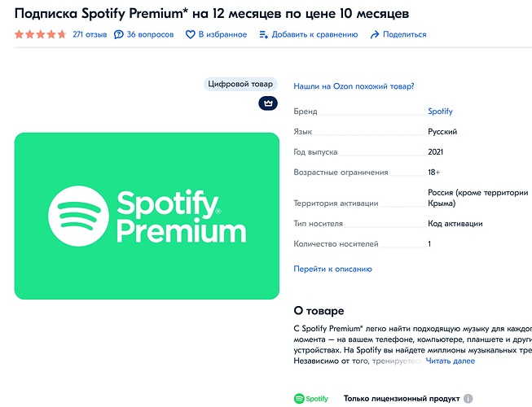
Task: Open the 36 вопросов link
Action: pos(150,34)
